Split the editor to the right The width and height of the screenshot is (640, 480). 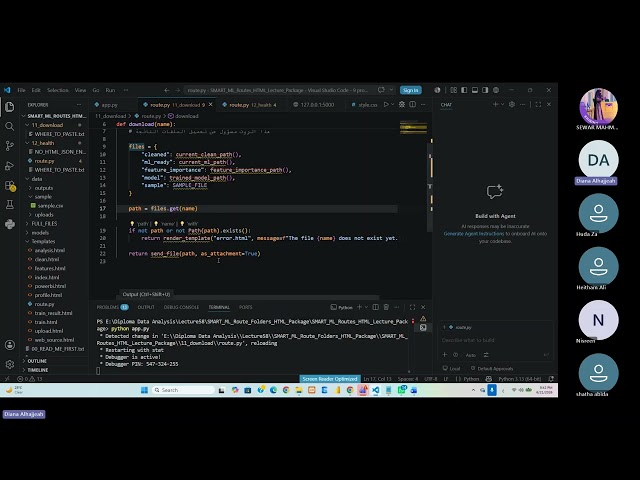coord(413,104)
